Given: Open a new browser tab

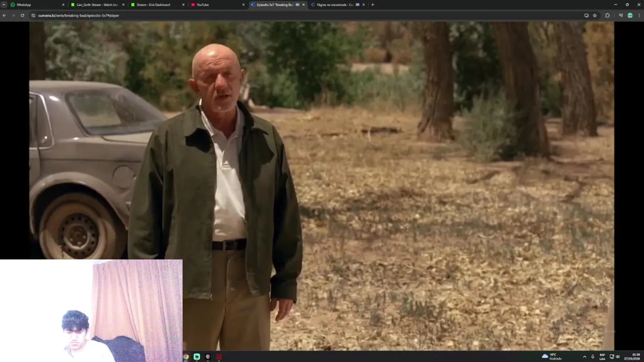Looking at the screenshot, I should 372,5.
